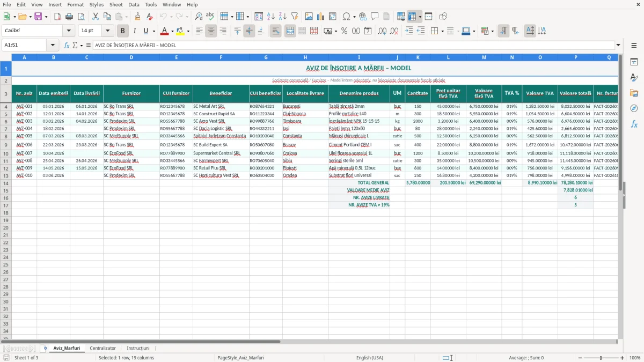This screenshot has width=644, height=362.
Task: Open the Format menu
Action: coord(76,4)
